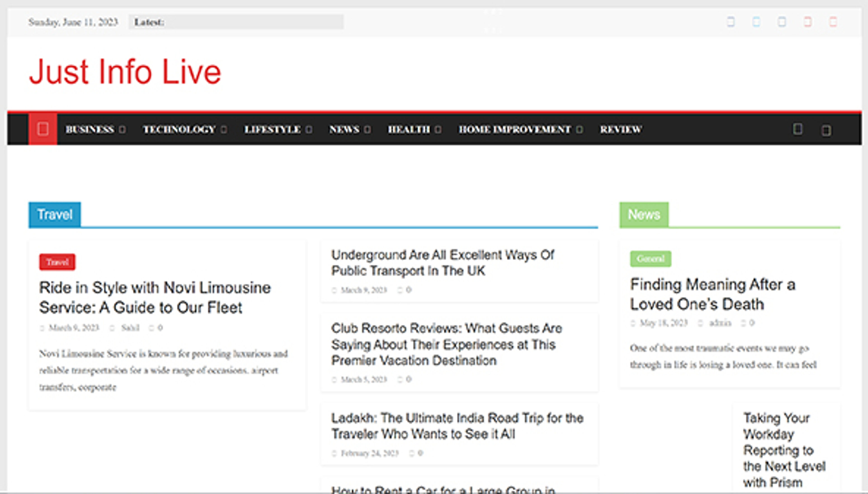The image size is (868, 494).
Task: Click the red home icon in navigation bar
Action: pyautogui.click(x=43, y=129)
